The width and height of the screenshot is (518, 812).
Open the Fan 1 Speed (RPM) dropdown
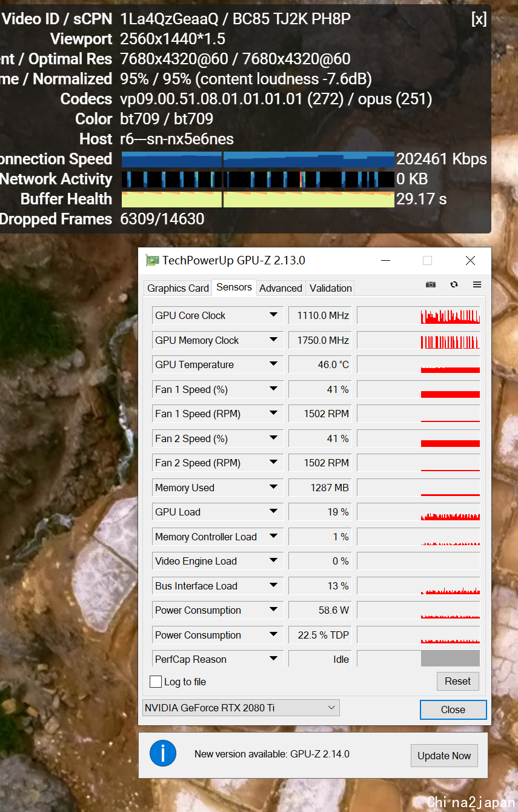click(x=274, y=414)
